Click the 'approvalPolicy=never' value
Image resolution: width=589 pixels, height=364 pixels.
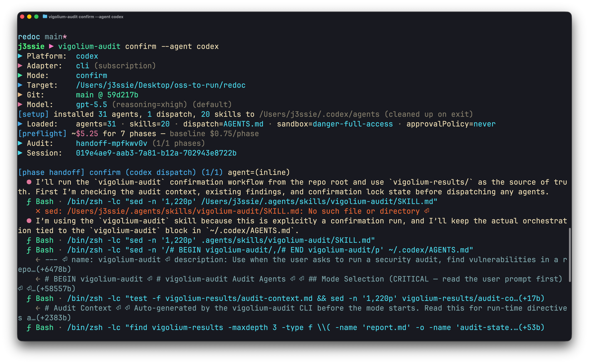point(451,124)
